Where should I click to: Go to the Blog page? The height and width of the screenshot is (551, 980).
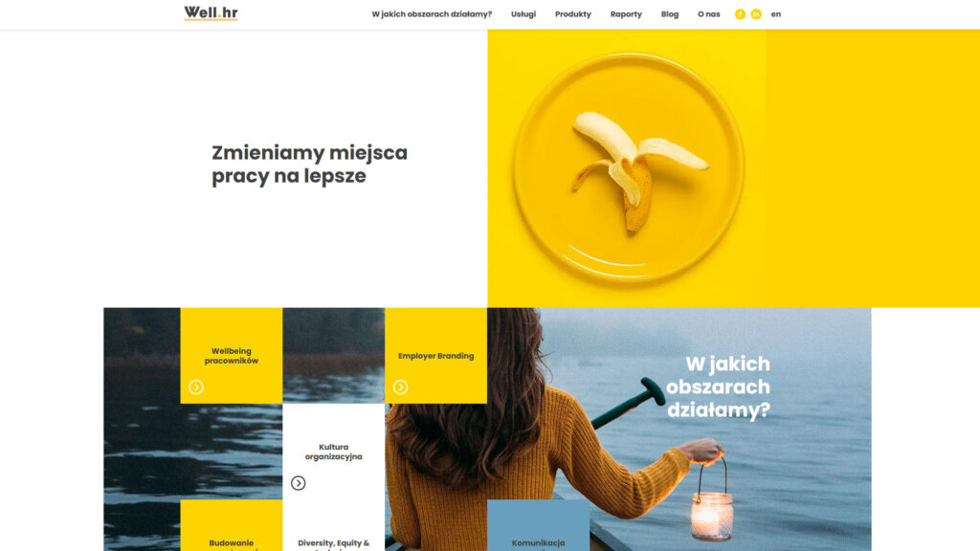670,14
